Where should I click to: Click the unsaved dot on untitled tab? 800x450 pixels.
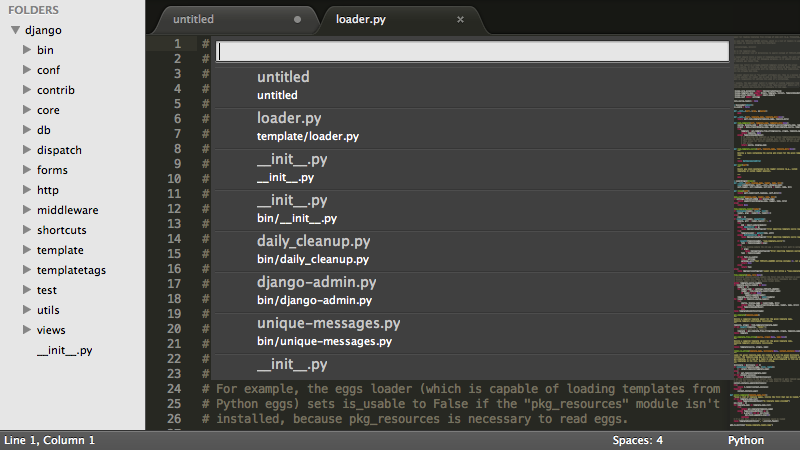(x=297, y=19)
